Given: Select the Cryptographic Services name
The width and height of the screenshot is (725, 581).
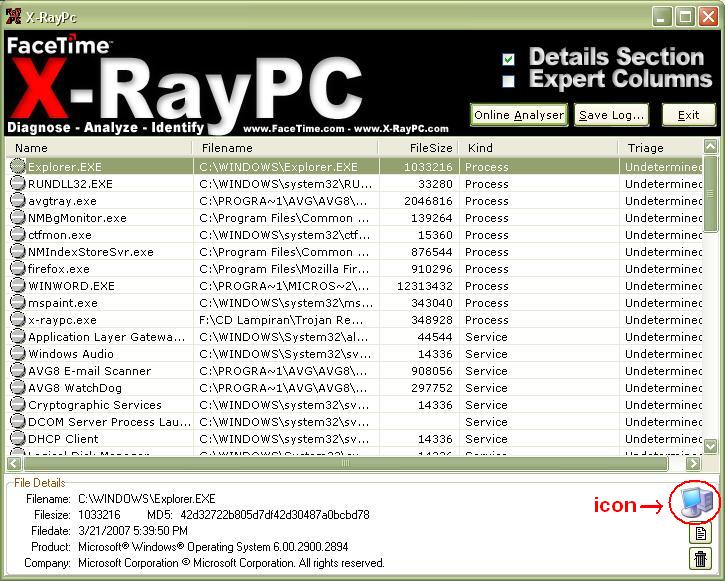Looking at the screenshot, I should pos(95,405).
